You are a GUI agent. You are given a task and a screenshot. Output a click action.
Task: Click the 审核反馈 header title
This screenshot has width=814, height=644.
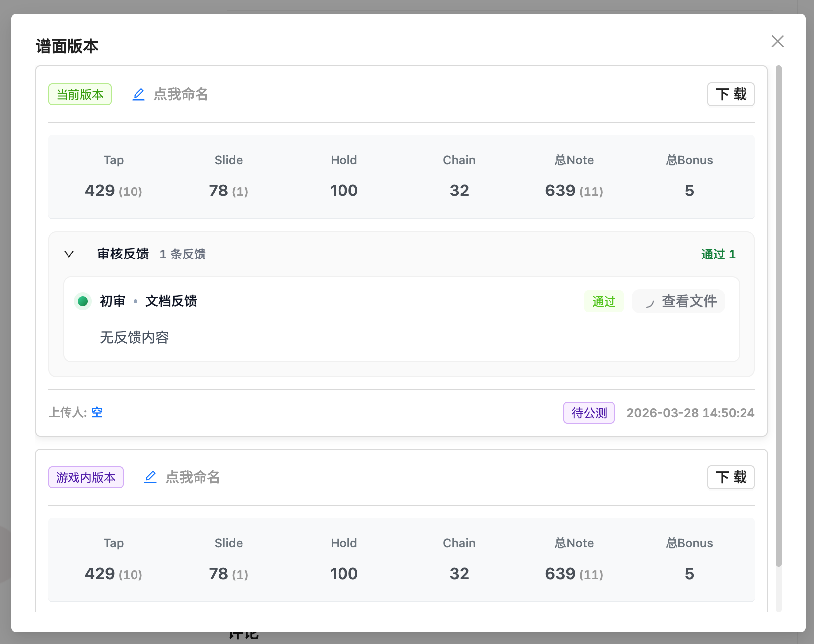[x=123, y=254]
